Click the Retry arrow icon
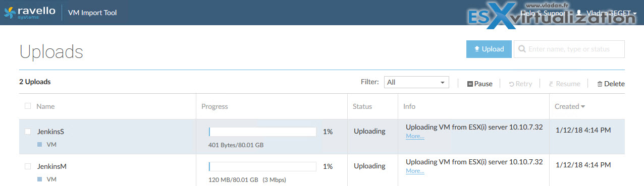This screenshot has height=186, width=644. [x=511, y=84]
